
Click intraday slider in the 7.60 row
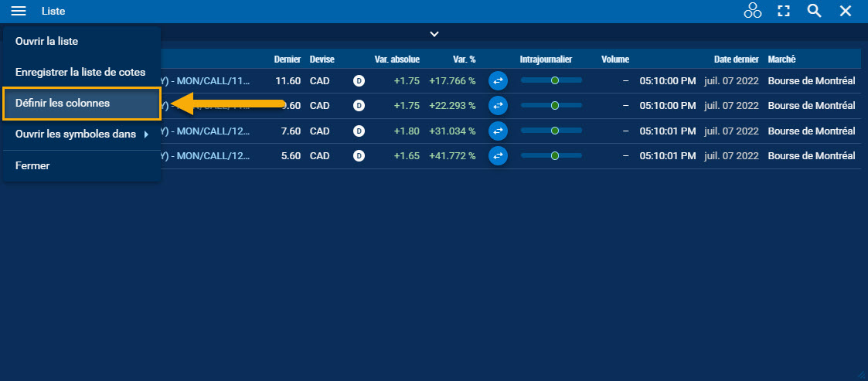[x=551, y=131]
